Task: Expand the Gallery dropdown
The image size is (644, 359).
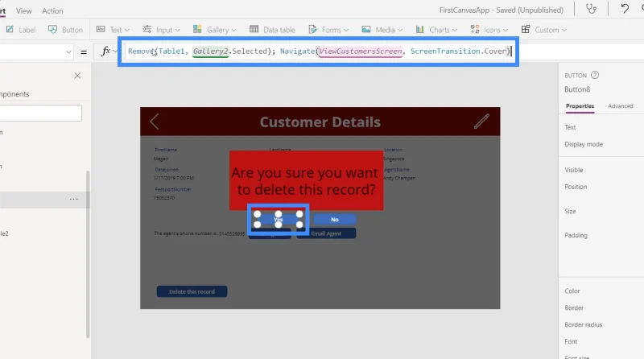Action: (x=214, y=30)
